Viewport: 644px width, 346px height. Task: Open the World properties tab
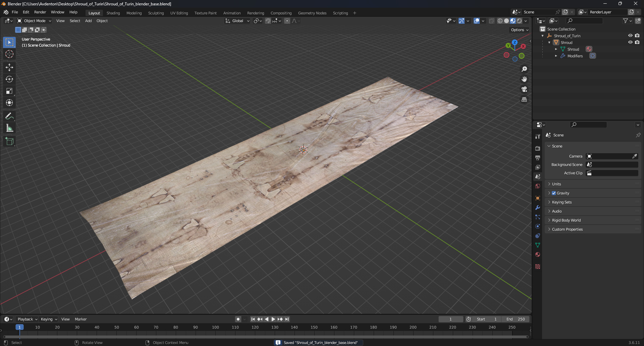point(538,186)
